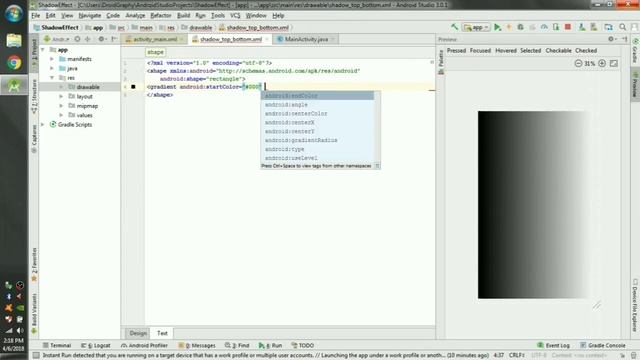The width and height of the screenshot is (640, 360).
Task: Open the Analyze menu
Action: pyautogui.click(x=135, y=16)
